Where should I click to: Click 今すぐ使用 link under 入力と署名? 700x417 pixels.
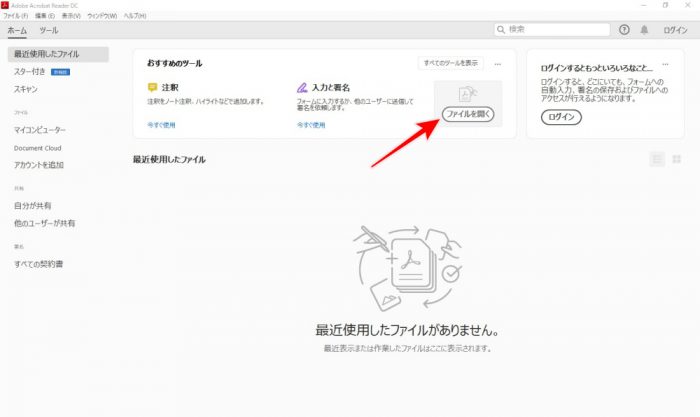tap(311, 125)
